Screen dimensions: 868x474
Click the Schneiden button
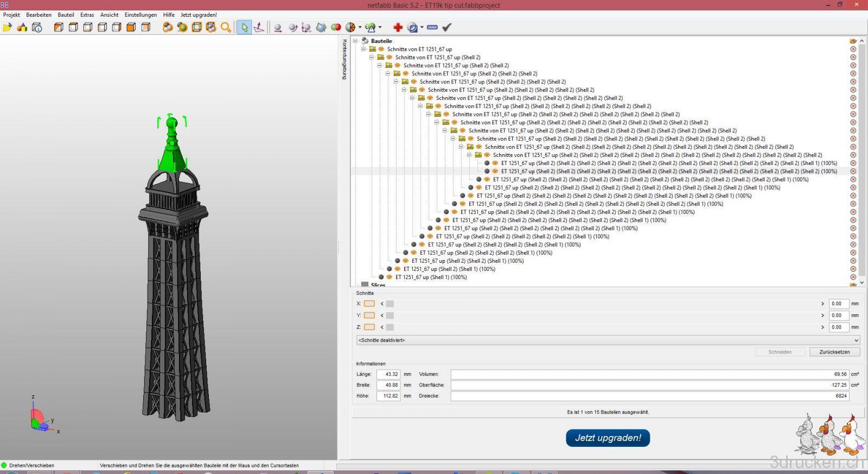tap(780, 352)
